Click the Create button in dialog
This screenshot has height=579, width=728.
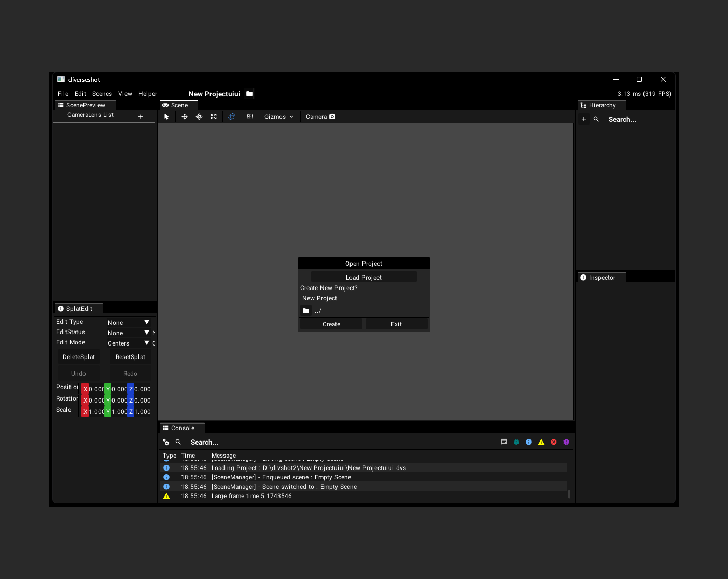331,324
